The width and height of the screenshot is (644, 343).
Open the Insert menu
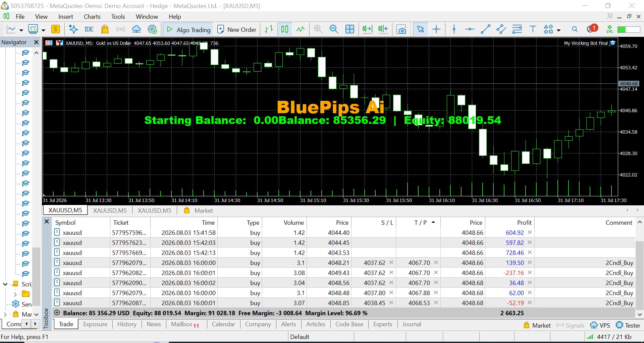(65, 16)
